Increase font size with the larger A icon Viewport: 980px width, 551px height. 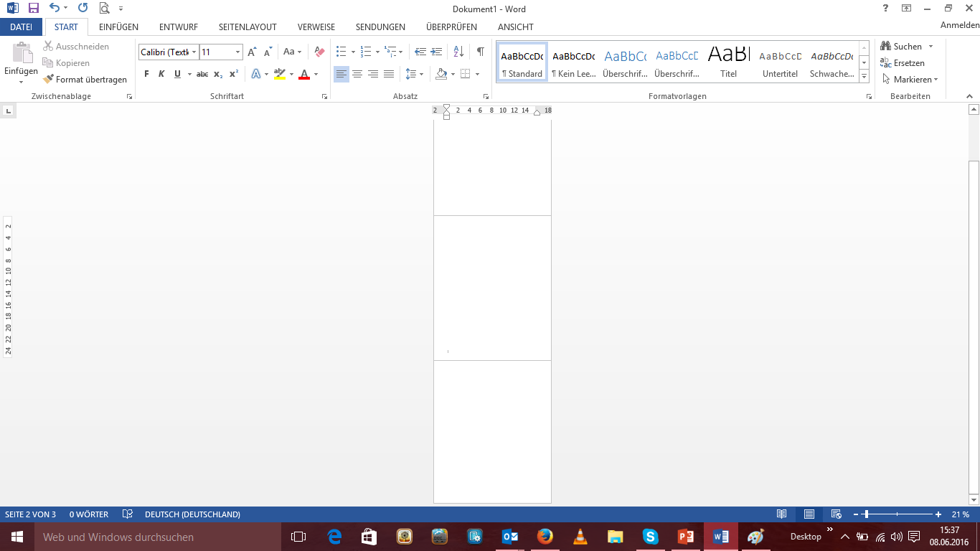[x=252, y=52]
